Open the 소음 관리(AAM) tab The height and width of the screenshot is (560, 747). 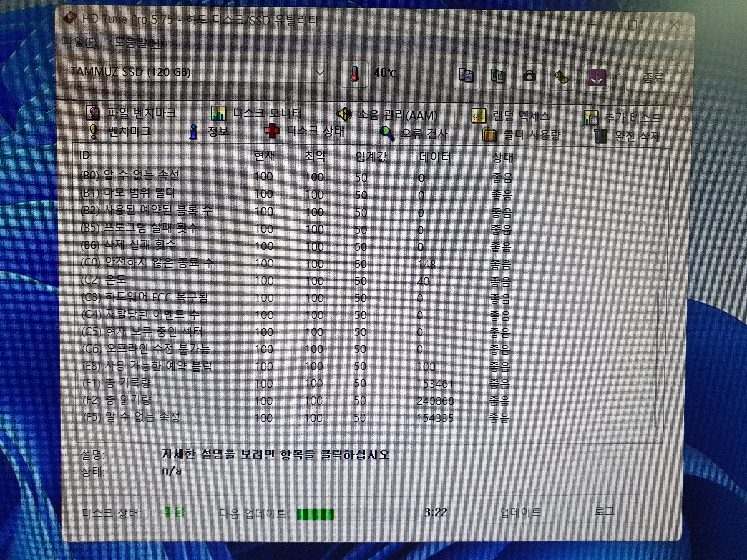[387, 115]
